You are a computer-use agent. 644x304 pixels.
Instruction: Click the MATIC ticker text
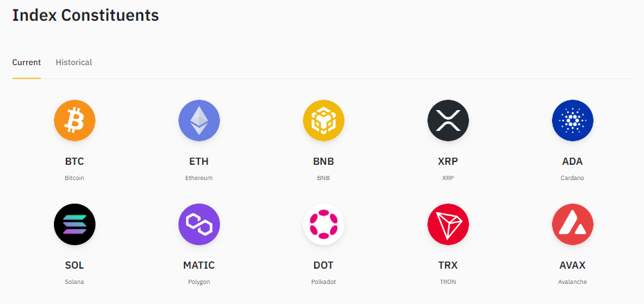click(199, 265)
